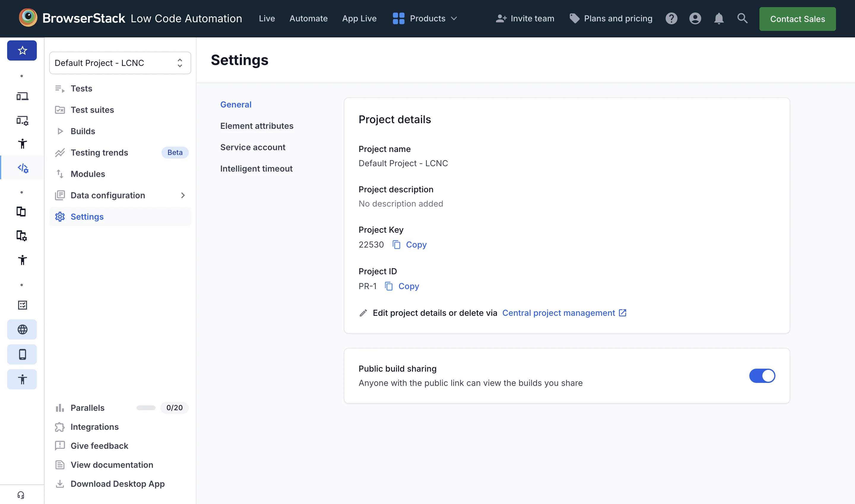
Task: Open the test management checklist icon
Action: pyautogui.click(x=23, y=305)
